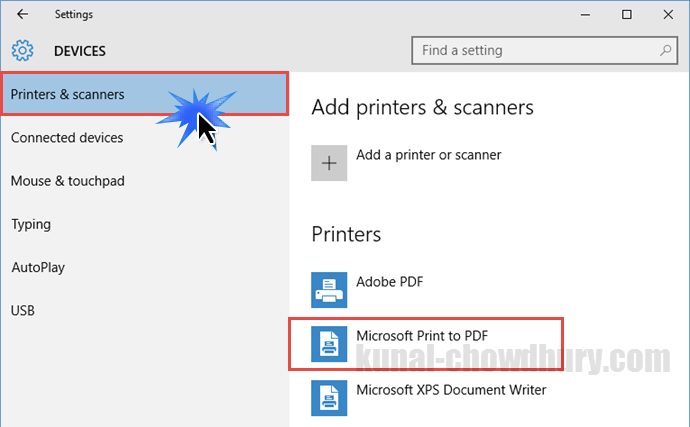Image resolution: width=690 pixels, height=427 pixels.
Task: Minimize the Settings window
Action: click(x=585, y=15)
